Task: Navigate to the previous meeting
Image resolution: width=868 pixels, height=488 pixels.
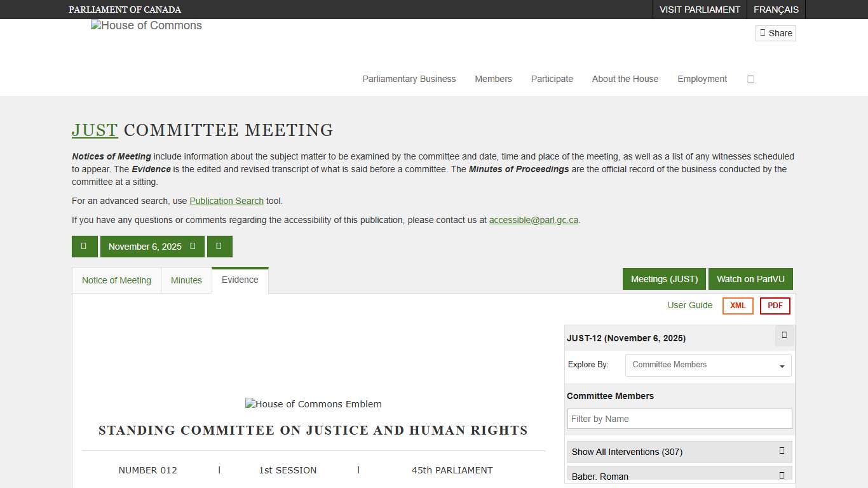Action: (85, 247)
